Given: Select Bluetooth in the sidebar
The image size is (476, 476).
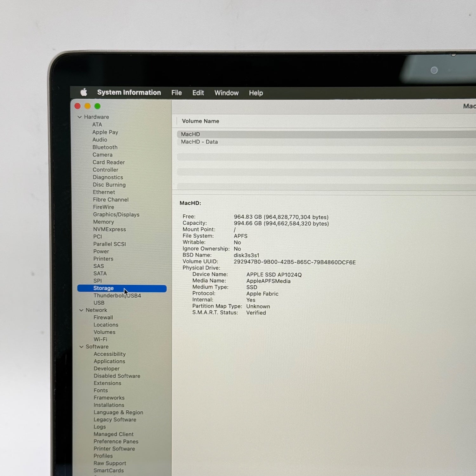Looking at the screenshot, I should (105, 147).
